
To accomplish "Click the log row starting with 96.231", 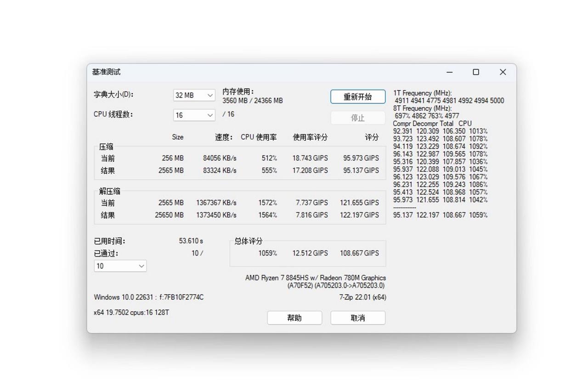I will click(x=441, y=184).
